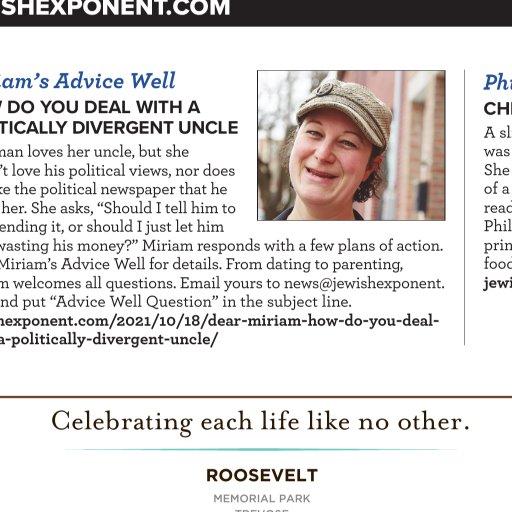Click the photo of woman in cap
The height and width of the screenshot is (512, 512).
click(351, 145)
